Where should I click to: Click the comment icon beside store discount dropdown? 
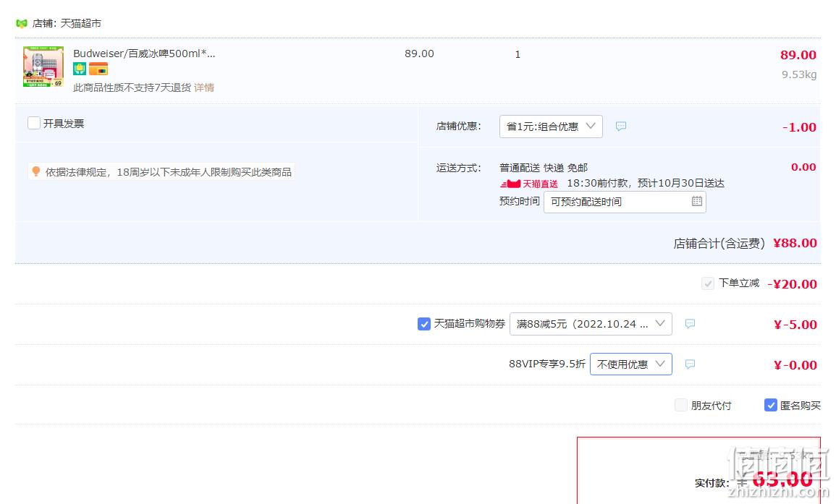[x=621, y=127]
